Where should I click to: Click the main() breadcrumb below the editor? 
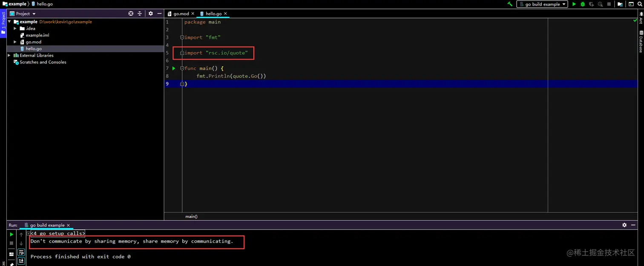(x=191, y=217)
